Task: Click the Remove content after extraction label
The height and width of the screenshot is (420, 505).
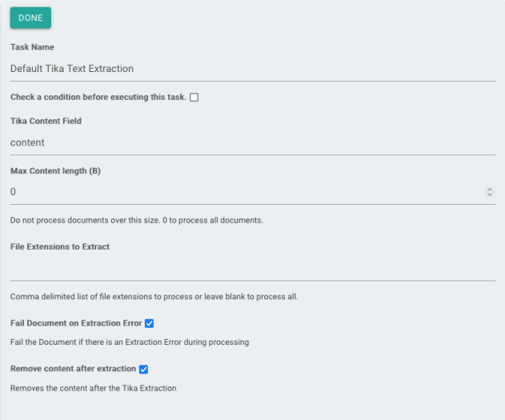Action: [x=73, y=369]
